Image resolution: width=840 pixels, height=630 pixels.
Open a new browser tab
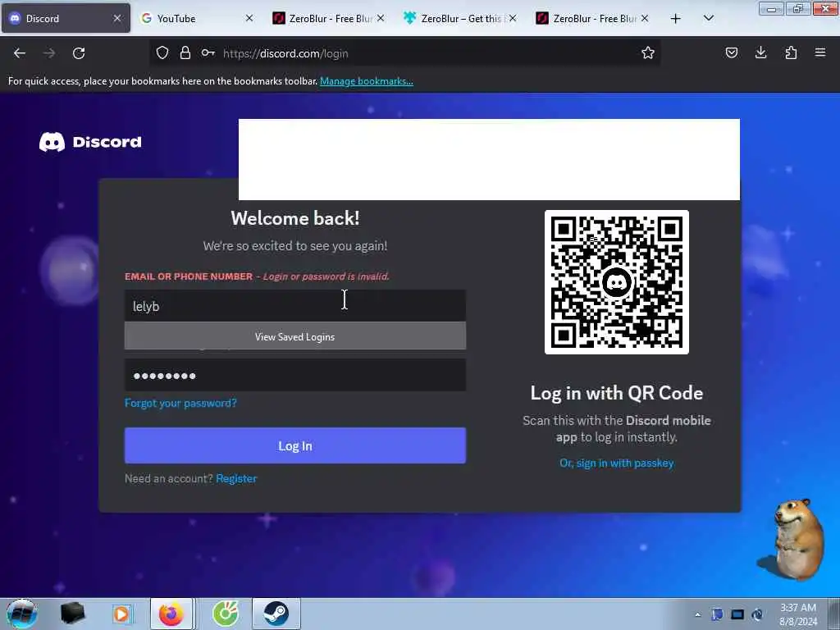click(676, 19)
